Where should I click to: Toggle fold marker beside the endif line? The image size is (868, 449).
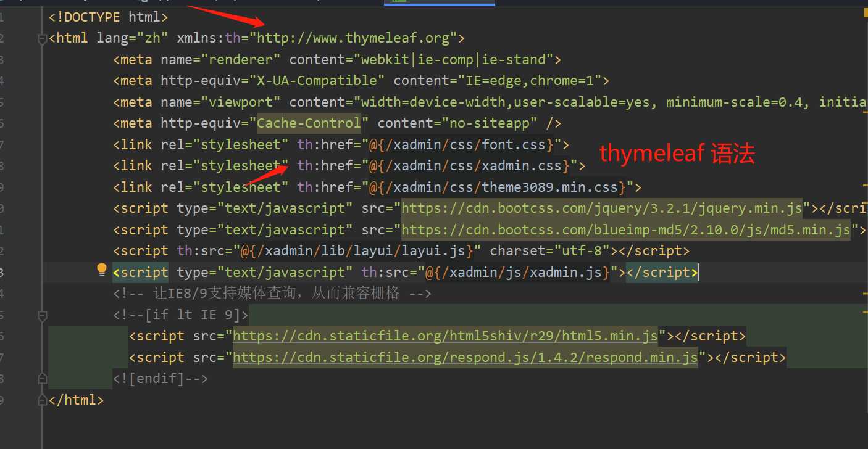pyautogui.click(x=42, y=378)
